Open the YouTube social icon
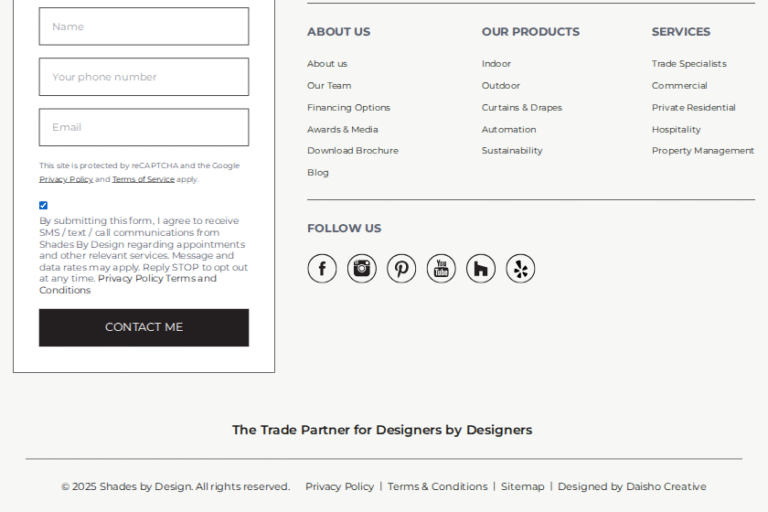Screen dimensions: 768x512 (x=441, y=268)
